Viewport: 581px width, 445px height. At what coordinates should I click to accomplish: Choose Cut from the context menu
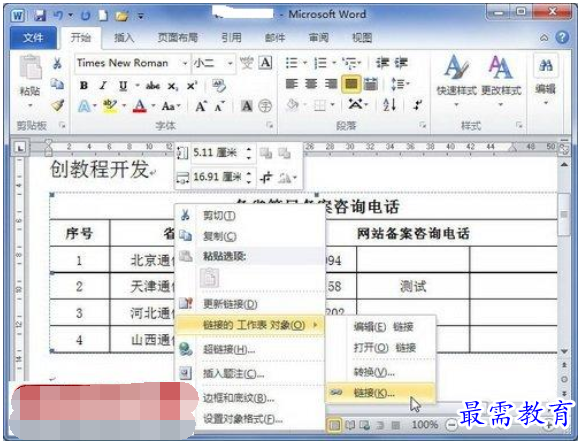pos(250,215)
